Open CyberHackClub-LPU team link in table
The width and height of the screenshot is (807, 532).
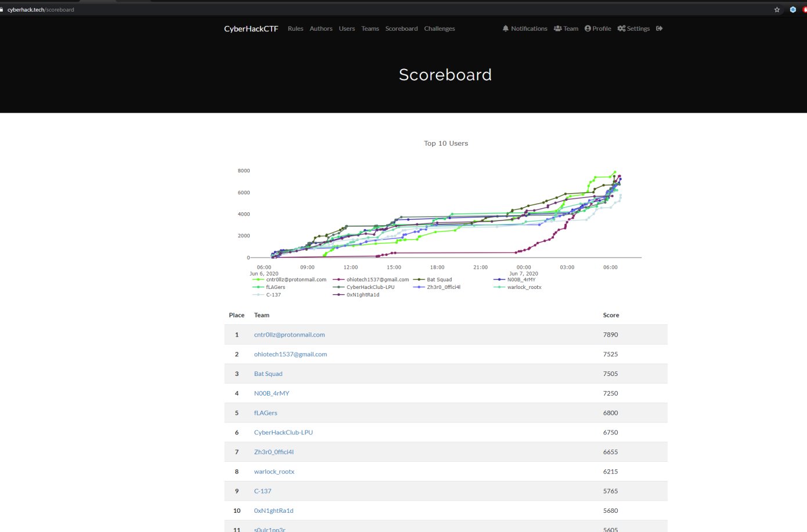pyautogui.click(x=283, y=433)
